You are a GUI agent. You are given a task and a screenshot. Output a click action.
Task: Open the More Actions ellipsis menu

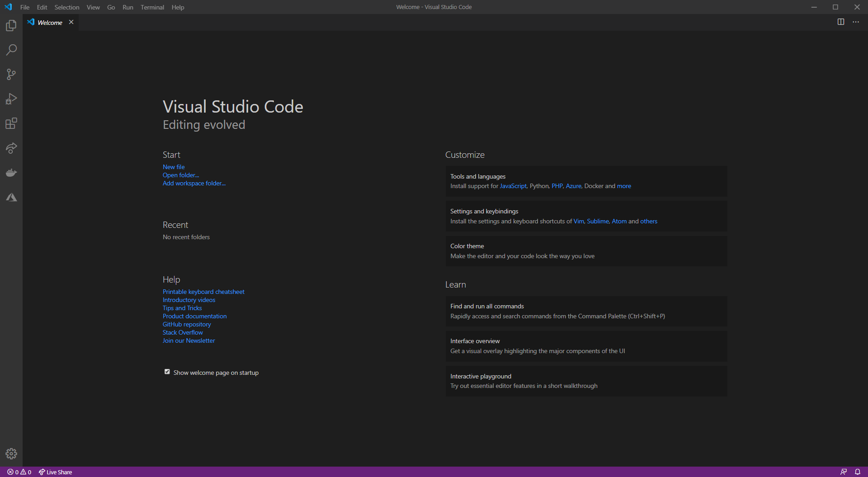pos(856,22)
